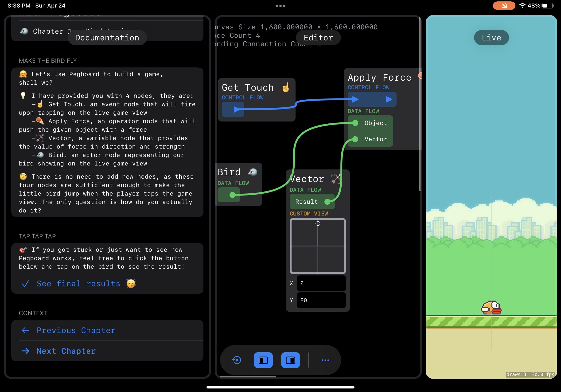
Task: Select the Documentation pane label
Action: pos(107,38)
